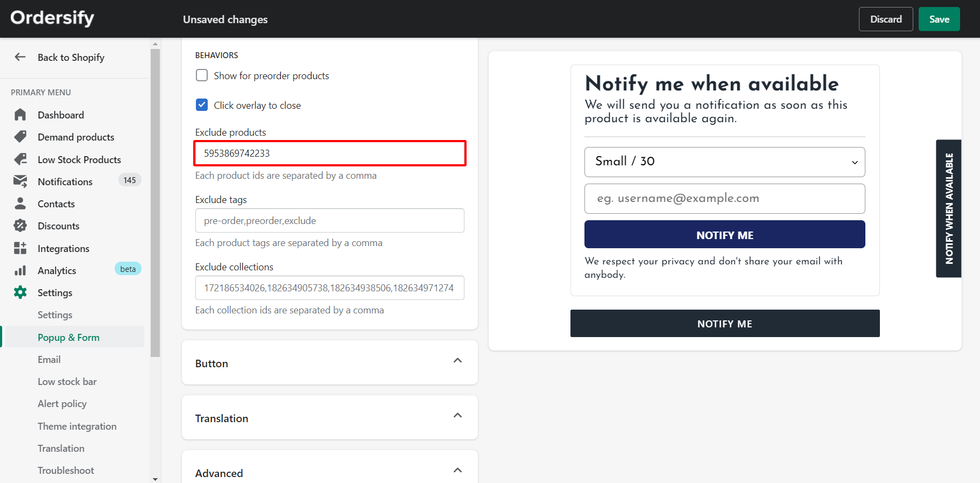Image resolution: width=980 pixels, height=483 pixels.
Task: Click the 145 notifications count badge
Action: tap(130, 180)
